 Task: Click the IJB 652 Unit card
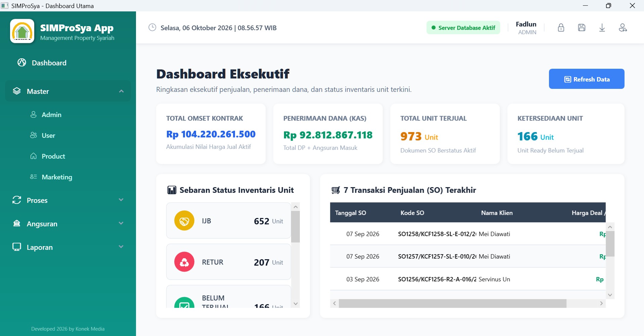229,221
